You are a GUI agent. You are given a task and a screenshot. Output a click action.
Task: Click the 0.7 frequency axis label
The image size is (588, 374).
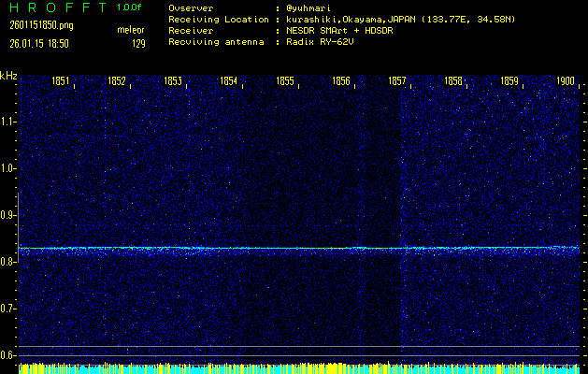pos(9,309)
